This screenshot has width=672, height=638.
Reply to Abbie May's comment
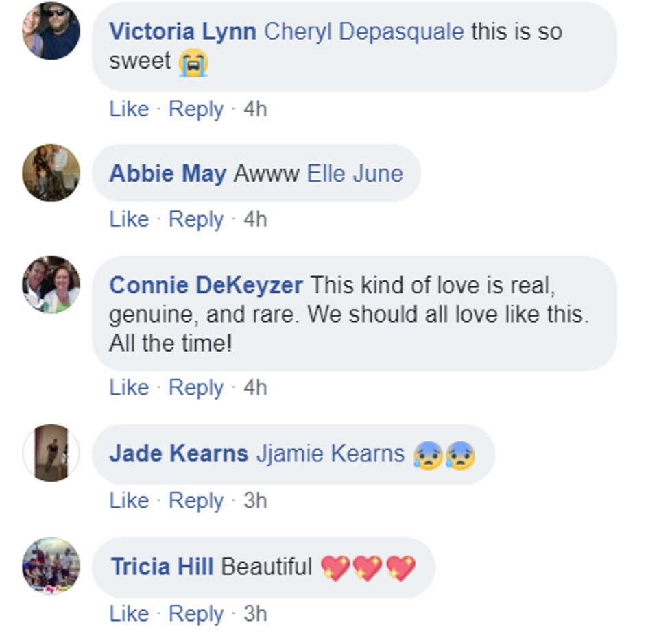196,219
